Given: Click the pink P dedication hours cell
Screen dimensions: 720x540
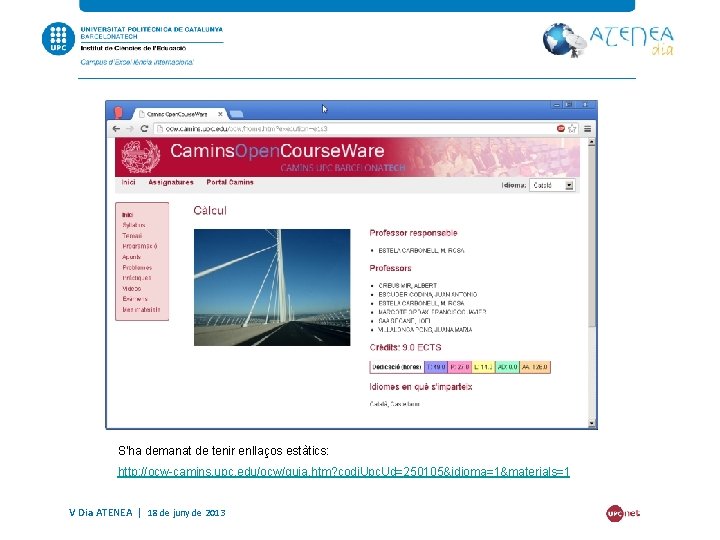Looking at the screenshot, I should point(459,367).
